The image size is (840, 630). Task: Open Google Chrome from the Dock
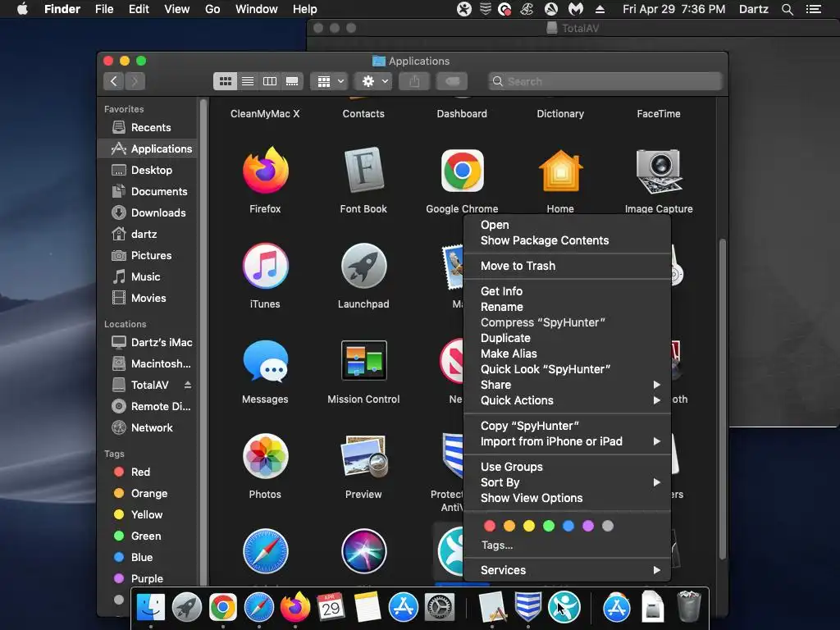223,608
